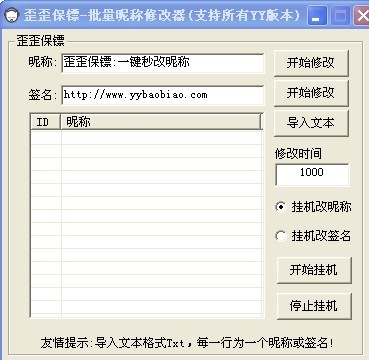Select the 挂机改签名 radio button
This screenshot has width=369, height=360.
313,236
